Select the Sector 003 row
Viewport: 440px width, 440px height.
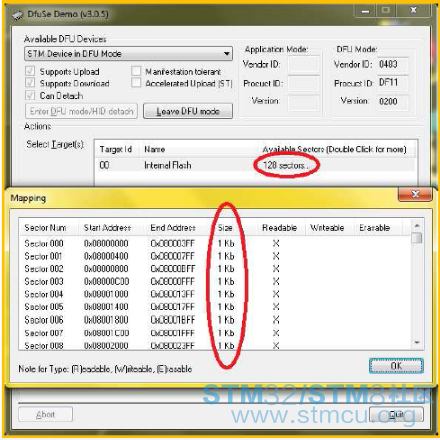(215, 281)
